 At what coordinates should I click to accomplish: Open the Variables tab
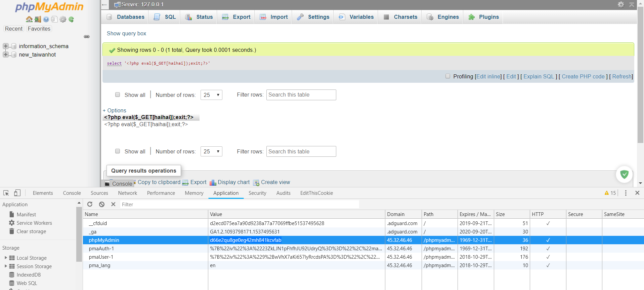point(356,17)
